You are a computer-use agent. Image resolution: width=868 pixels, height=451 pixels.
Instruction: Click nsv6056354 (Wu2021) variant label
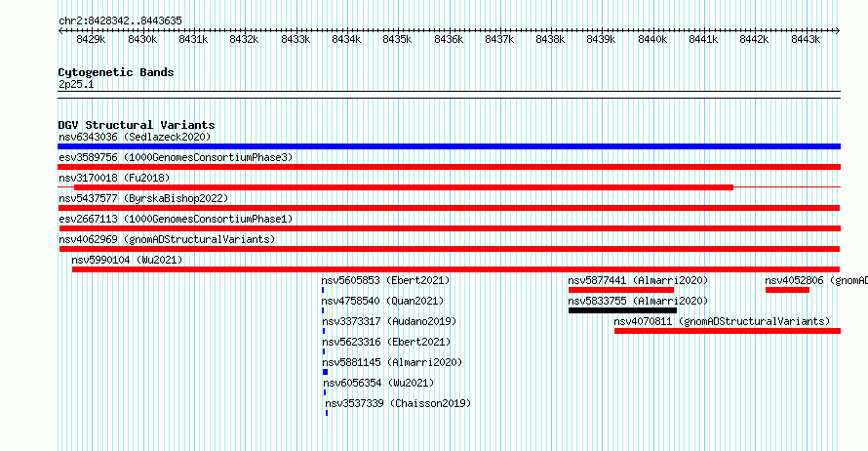click(378, 383)
